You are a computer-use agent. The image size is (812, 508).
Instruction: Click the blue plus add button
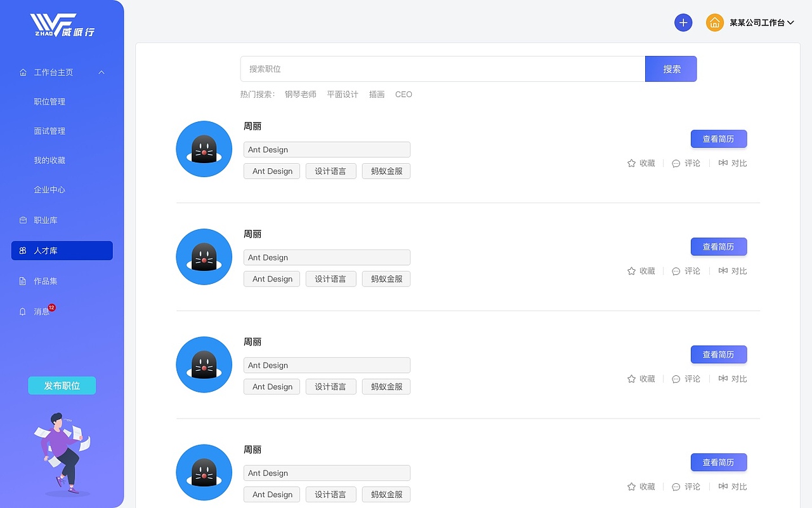tap(683, 23)
